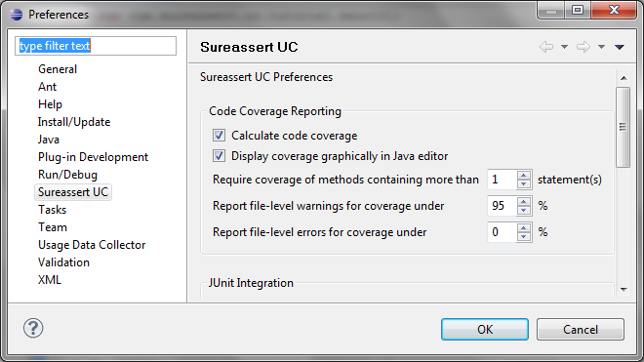
Task: Select Help in the preferences tree
Action: pyautogui.click(x=50, y=104)
